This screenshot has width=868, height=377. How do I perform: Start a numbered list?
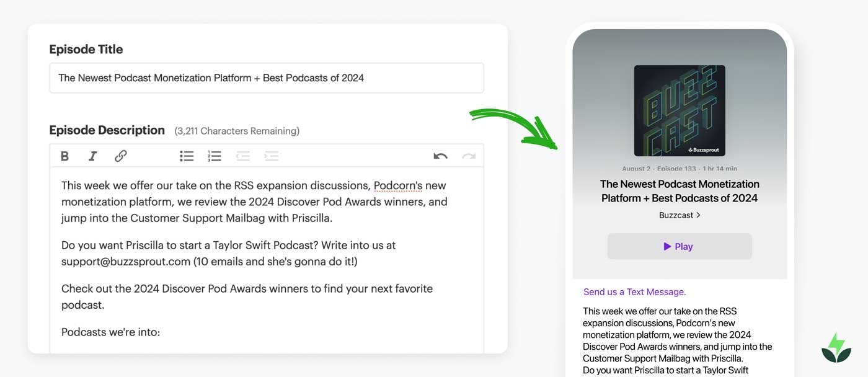[x=215, y=156]
